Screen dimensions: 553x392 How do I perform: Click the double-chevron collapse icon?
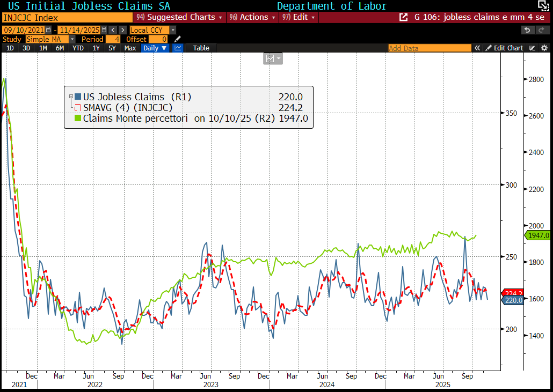(x=477, y=48)
